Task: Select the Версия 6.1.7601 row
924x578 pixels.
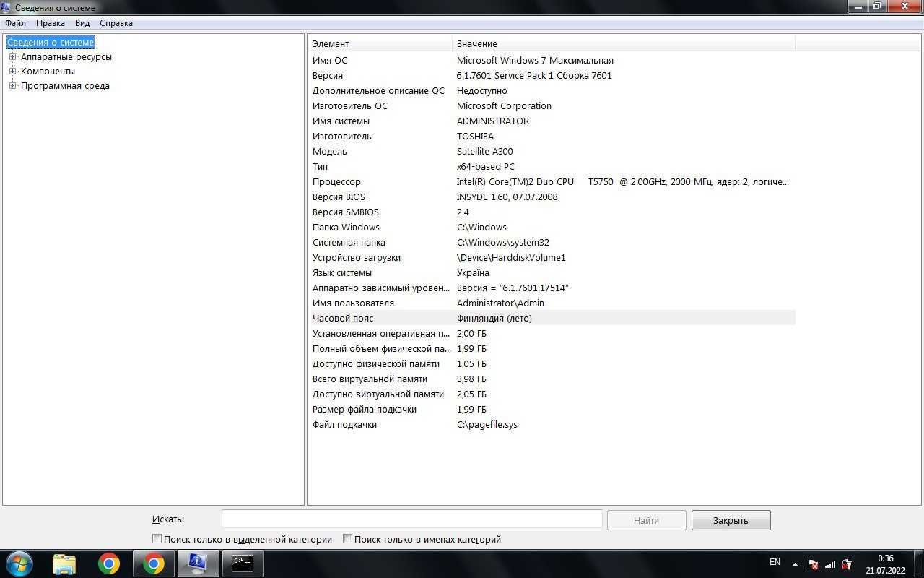Action: tap(552, 76)
